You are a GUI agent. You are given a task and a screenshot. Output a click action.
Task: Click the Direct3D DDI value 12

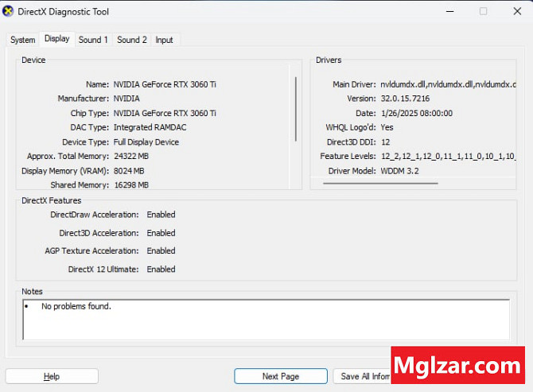[x=386, y=142]
